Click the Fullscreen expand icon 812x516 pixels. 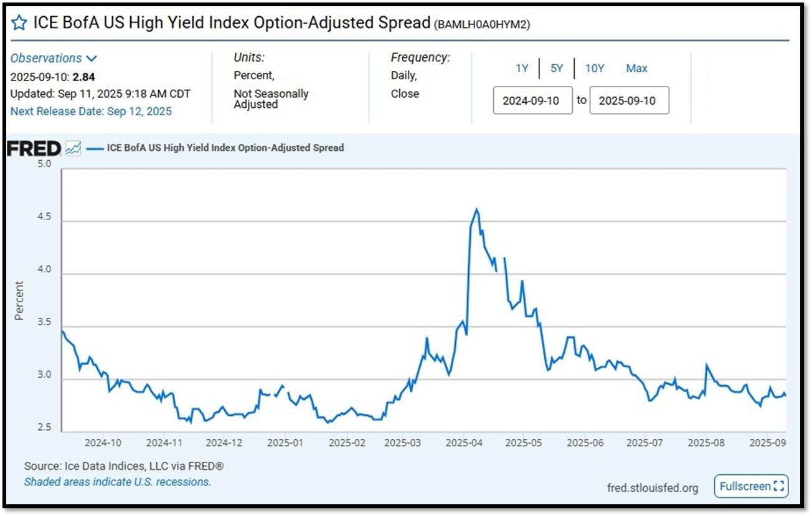tap(778, 486)
